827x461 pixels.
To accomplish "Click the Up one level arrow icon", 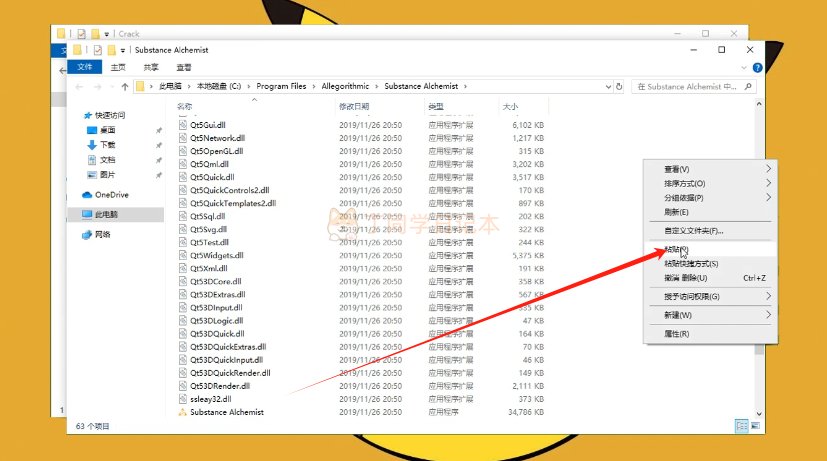I will pyautogui.click(x=123, y=87).
